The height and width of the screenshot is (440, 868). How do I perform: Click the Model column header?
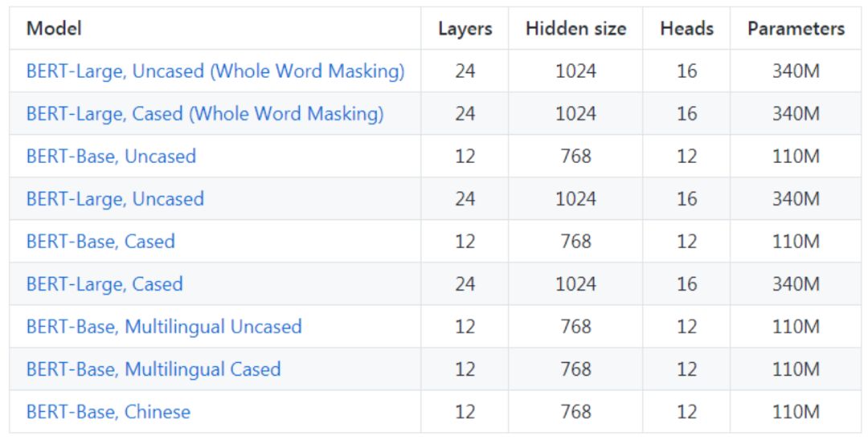tap(55, 28)
